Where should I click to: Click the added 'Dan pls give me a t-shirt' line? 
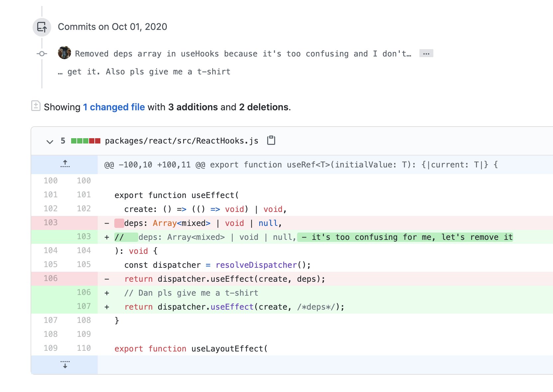click(x=191, y=293)
